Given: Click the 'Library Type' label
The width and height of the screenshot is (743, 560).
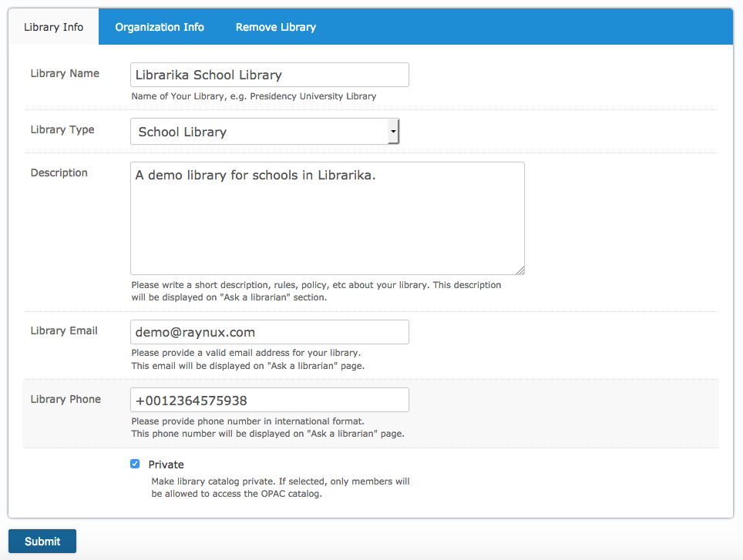Looking at the screenshot, I should (62, 129).
